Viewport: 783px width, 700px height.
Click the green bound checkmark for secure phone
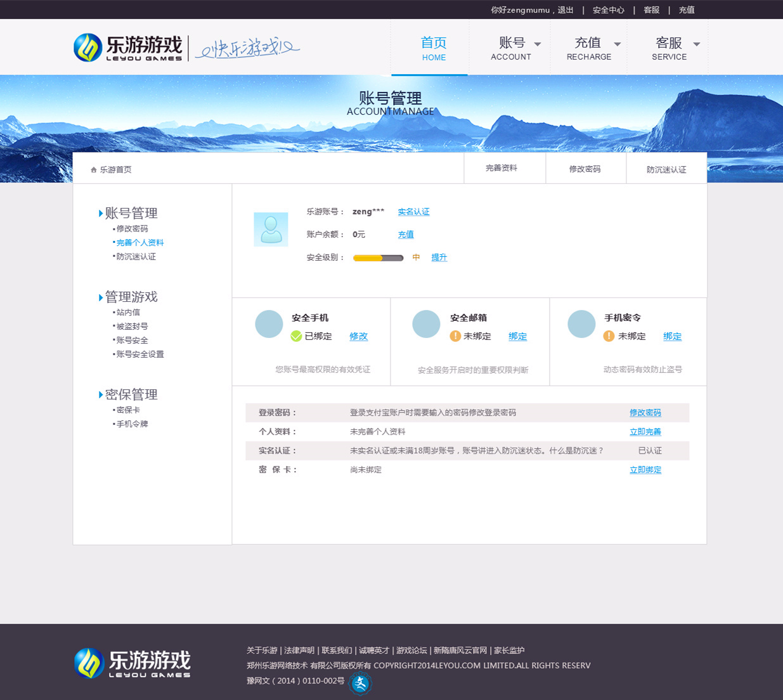(x=296, y=336)
